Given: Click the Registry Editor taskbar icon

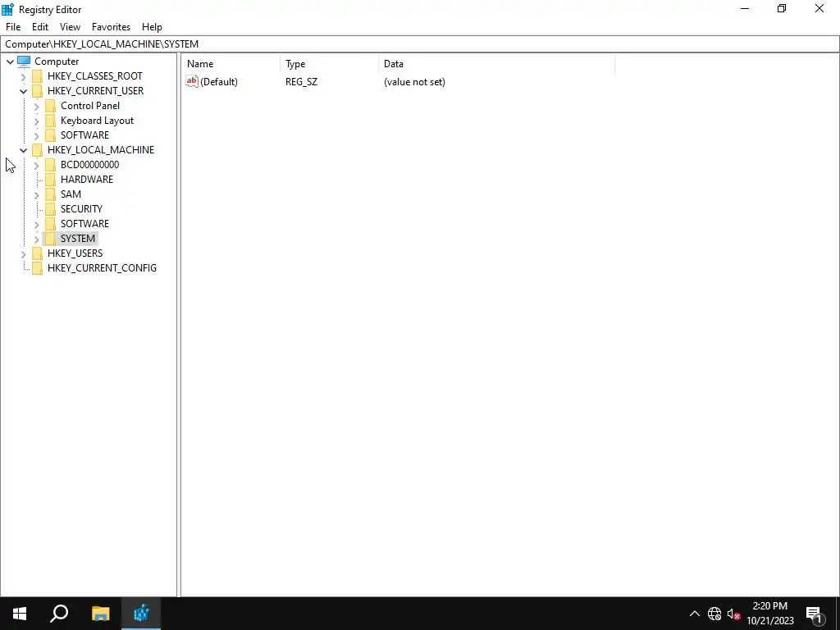Looking at the screenshot, I should (x=141, y=614).
